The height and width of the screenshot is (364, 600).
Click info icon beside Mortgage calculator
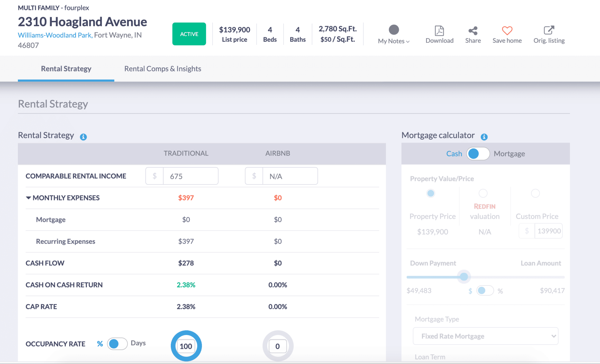click(x=484, y=137)
